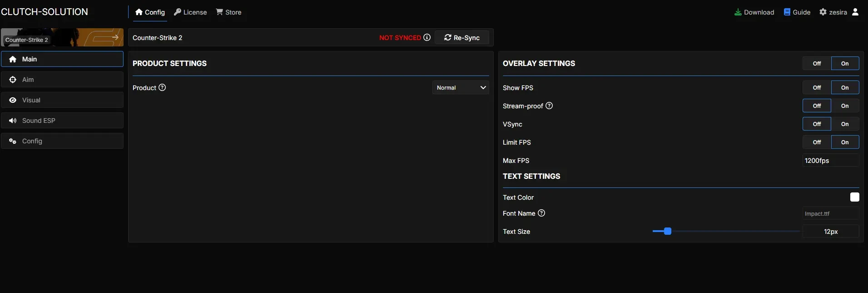868x293 pixels.
Task: Switch games via the Counter-Strike 2 banner
Action: click(62, 37)
